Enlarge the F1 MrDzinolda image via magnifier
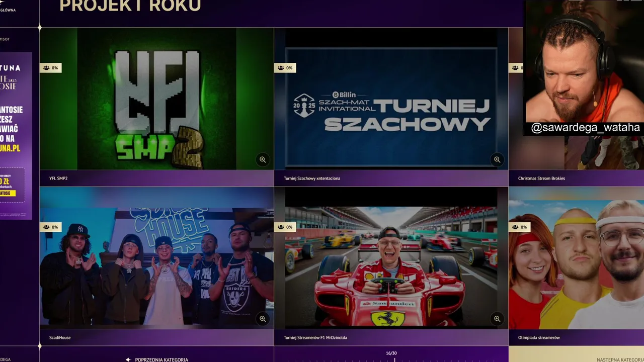Image resolution: width=644 pixels, height=362 pixels. tap(497, 319)
